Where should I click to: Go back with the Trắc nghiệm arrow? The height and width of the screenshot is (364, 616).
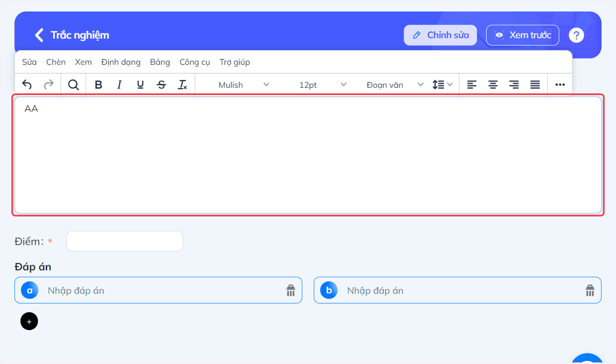[39, 35]
